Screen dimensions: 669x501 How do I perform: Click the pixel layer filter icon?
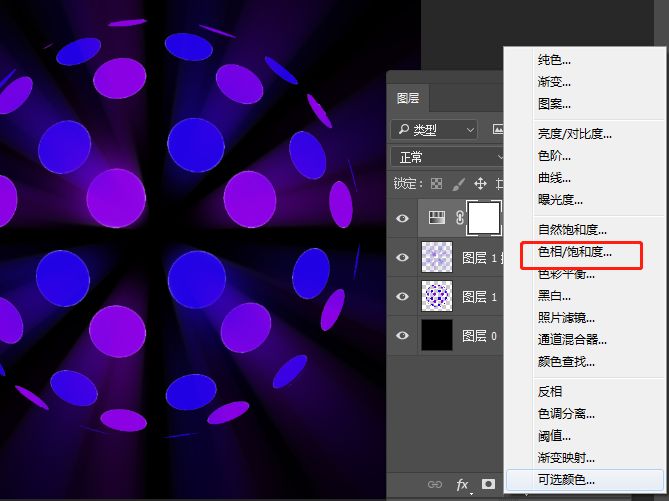tap(497, 129)
